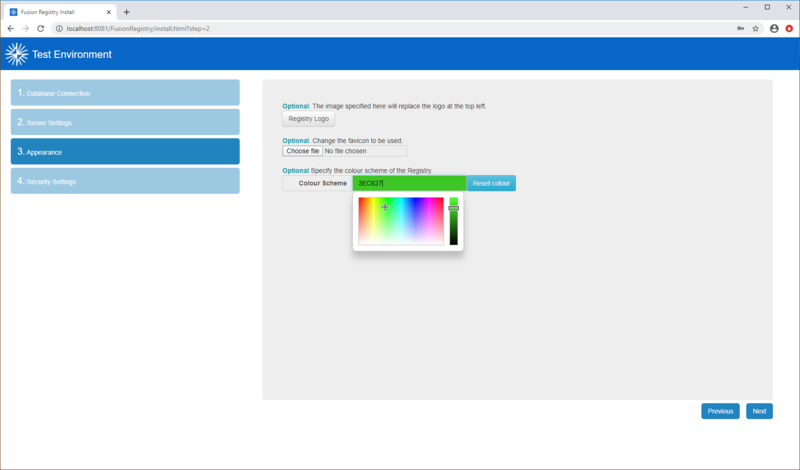Open new browser tab with plus icon

coord(127,12)
